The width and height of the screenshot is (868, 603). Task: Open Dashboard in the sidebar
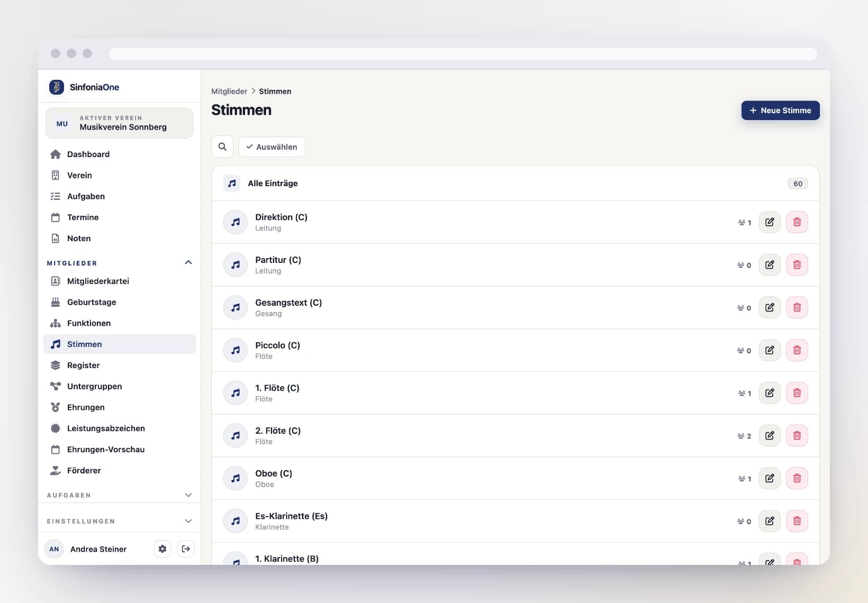119,154
